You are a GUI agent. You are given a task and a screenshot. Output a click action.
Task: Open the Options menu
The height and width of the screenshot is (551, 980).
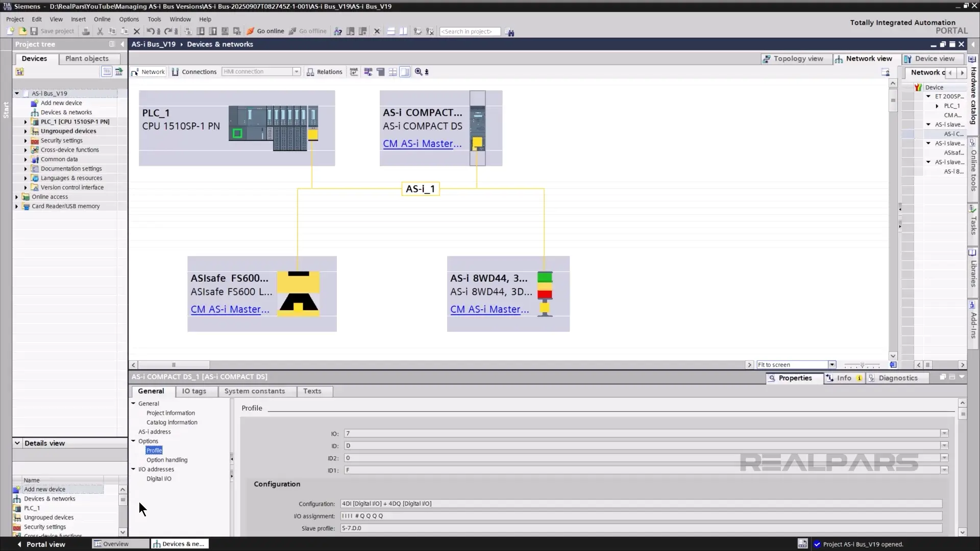pyautogui.click(x=129, y=19)
